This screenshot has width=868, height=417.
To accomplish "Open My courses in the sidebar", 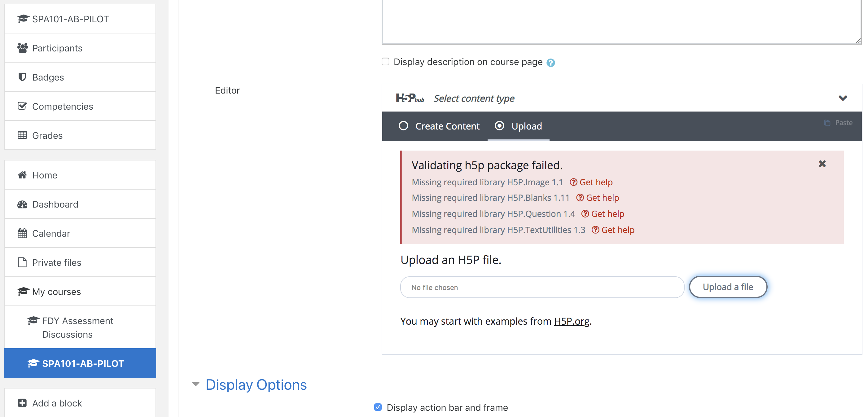I will [x=80, y=291].
